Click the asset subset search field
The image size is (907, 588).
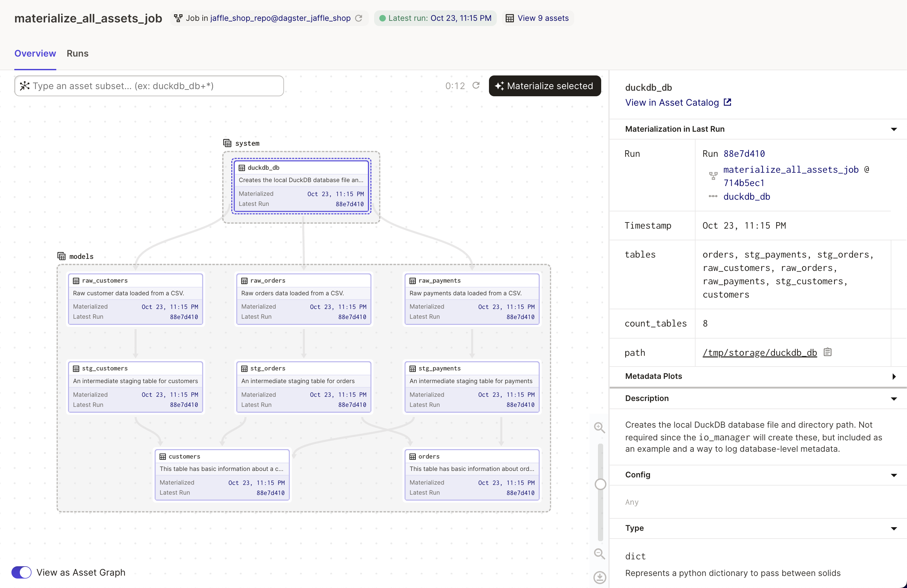153,86
